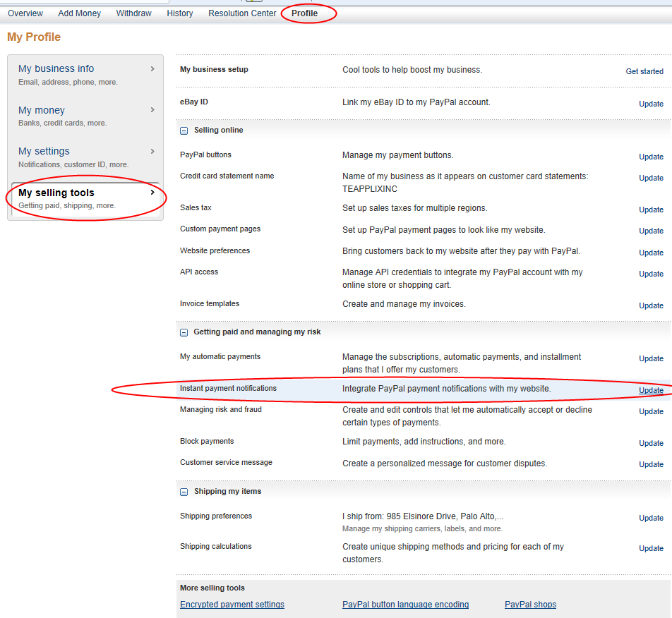Select the Profile tab
This screenshot has height=618, width=672.
pos(305,13)
